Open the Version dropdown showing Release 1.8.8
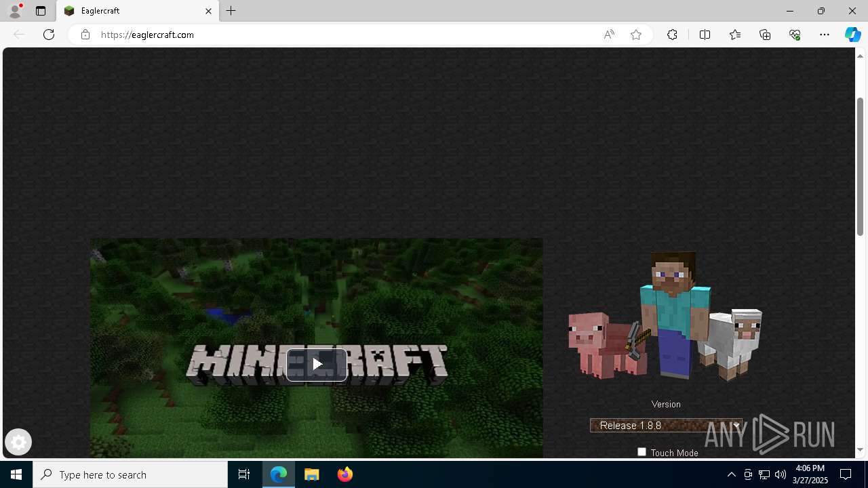The width and height of the screenshot is (868, 488). pos(666,426)
